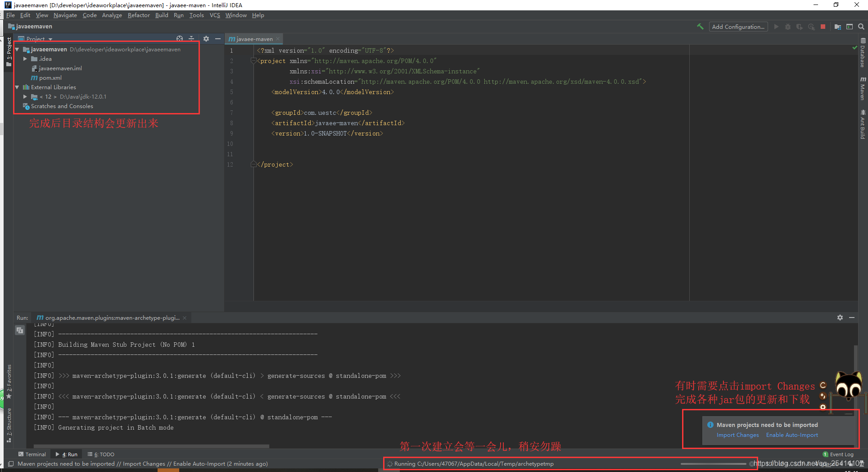Collapse the javaeemaven root node arrow

pyautogui.click(x=17, y=50)
